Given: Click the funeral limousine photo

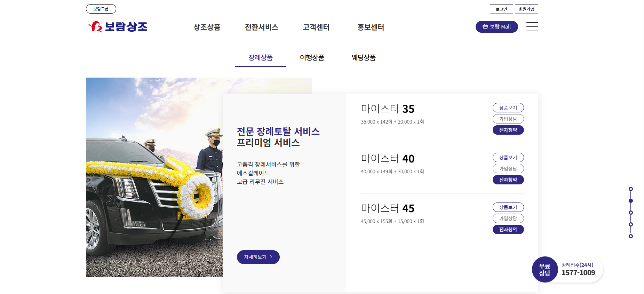Looking at the screenshot, I should (154, 177).
